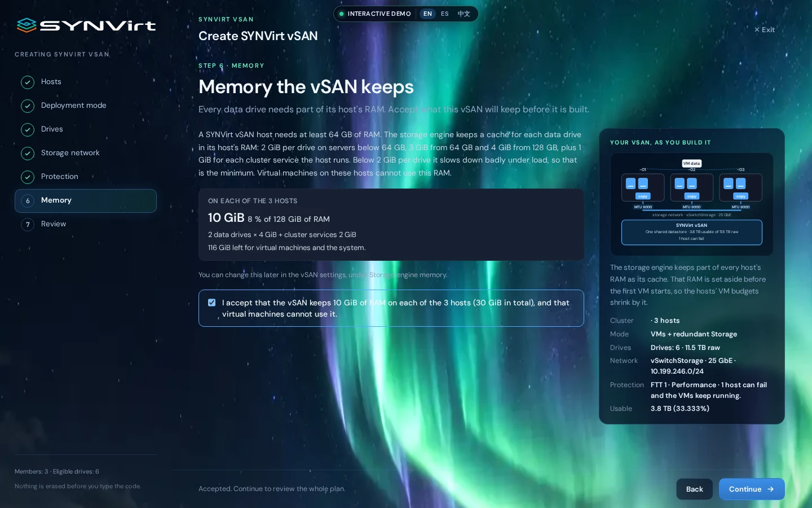
Task: Click the 'STEP 6 · MEMORY' label
Action: [x=231, y=66]
